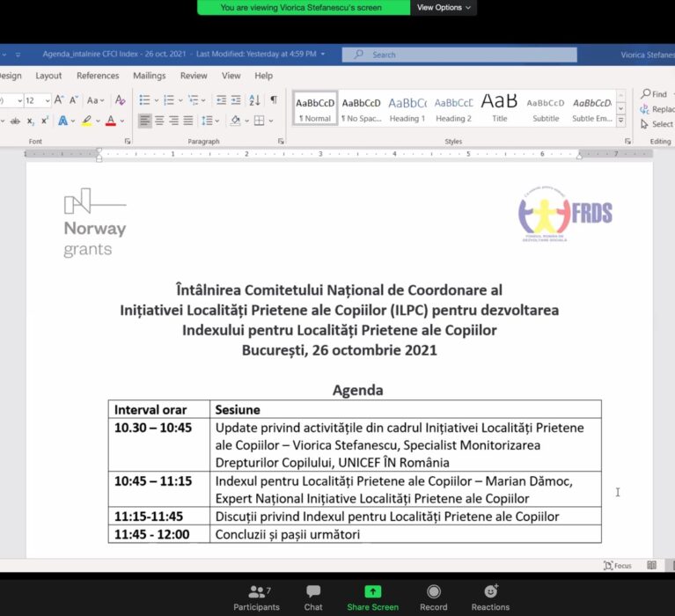Apply the Subtle Emphasis style
The height and width of the screenshot is (616, 675).
point(592,108)
